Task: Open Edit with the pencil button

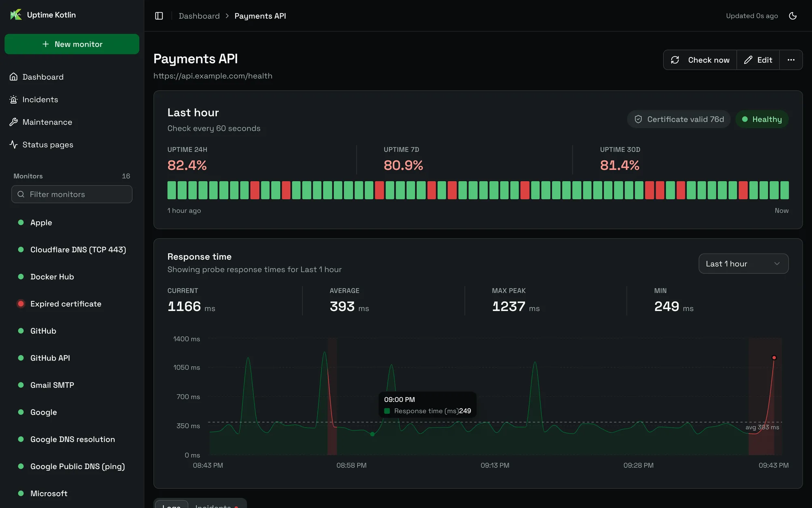Action: click(x=758, y=60)
